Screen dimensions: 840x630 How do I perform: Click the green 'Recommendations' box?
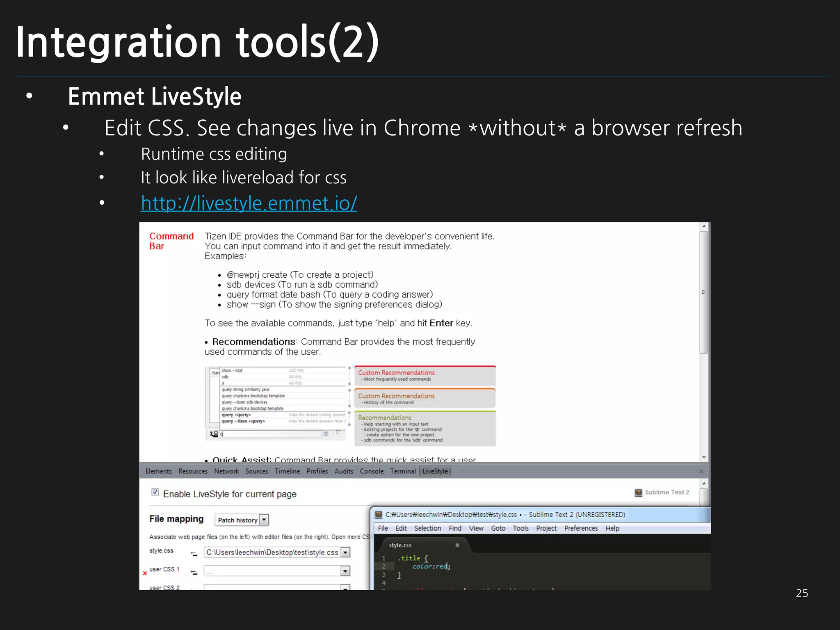(x=425, y=428)
